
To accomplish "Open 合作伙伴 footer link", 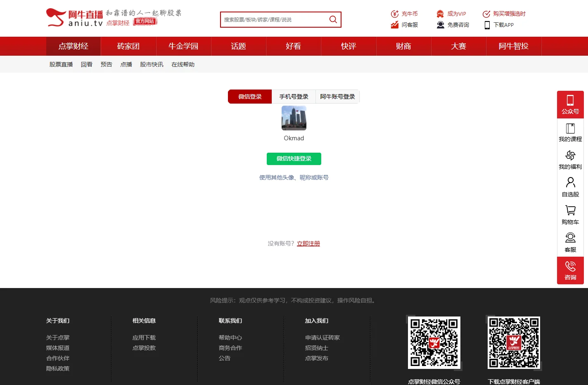I will coord(58,358).
